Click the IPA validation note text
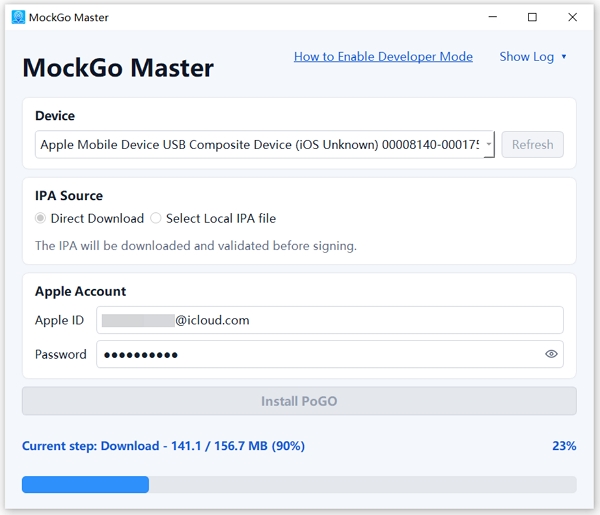Image resolution: width=600 pixels, height=515 pixels. pos(196,246)
